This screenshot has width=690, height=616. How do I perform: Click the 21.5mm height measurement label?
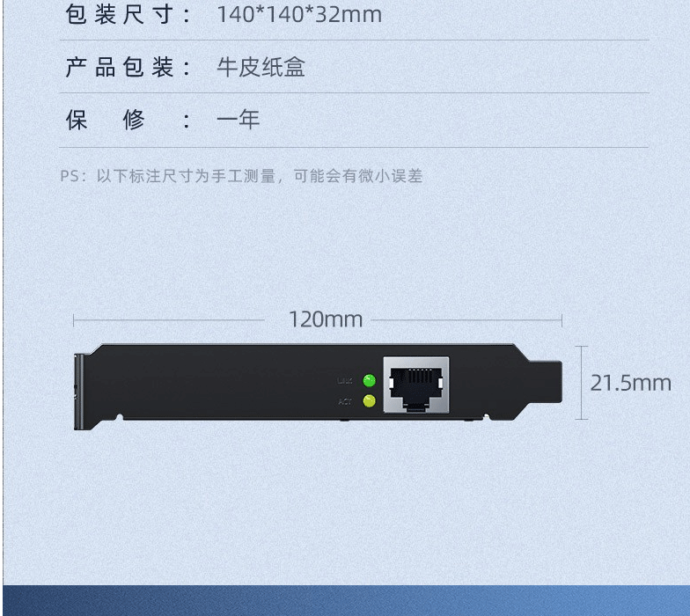point(630,383)
